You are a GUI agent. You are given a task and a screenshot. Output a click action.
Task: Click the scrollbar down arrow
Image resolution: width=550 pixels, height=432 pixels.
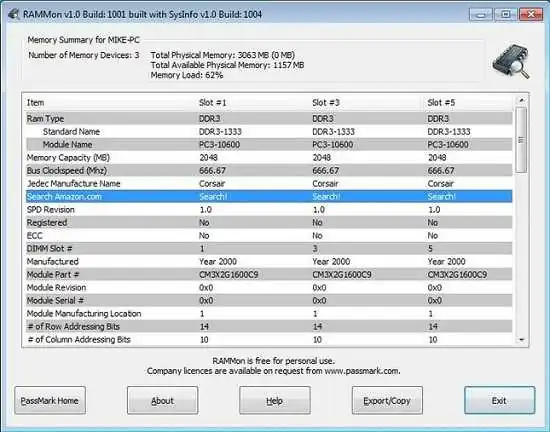521,340
